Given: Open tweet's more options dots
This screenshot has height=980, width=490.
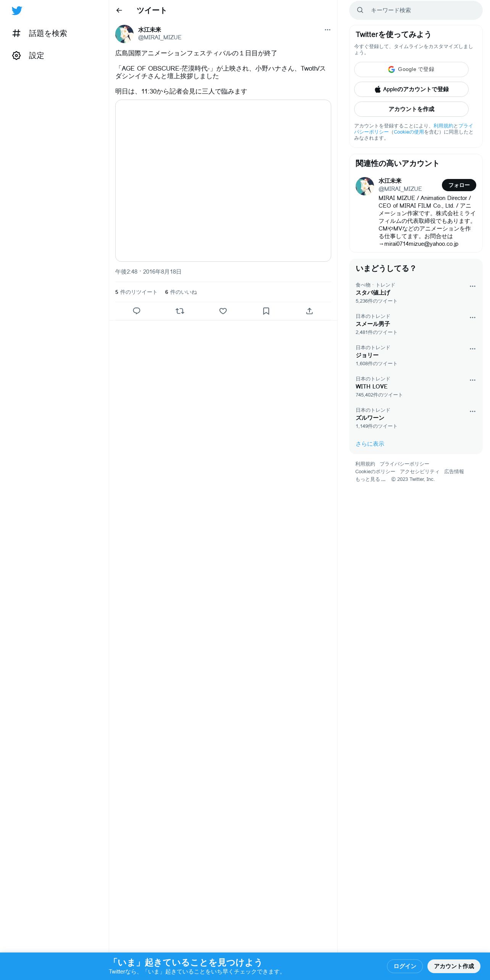Looking at the screenshot, I should tap(327, 30).
